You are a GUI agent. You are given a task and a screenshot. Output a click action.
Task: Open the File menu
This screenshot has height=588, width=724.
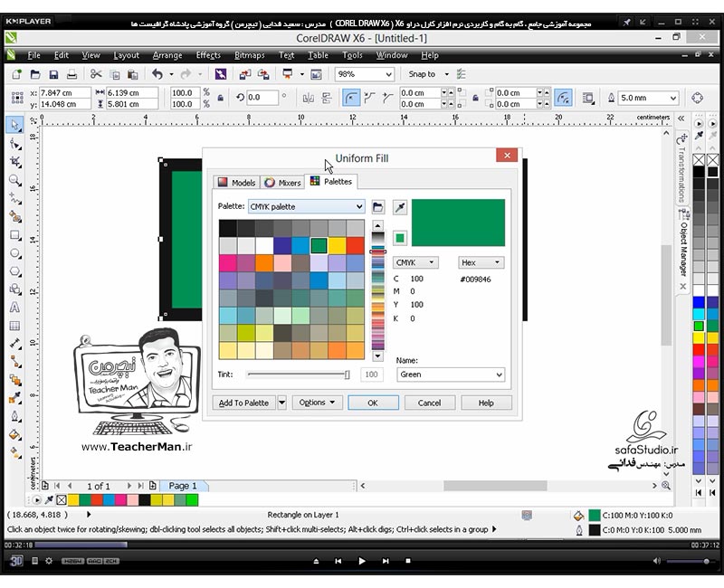click(33, 55)
